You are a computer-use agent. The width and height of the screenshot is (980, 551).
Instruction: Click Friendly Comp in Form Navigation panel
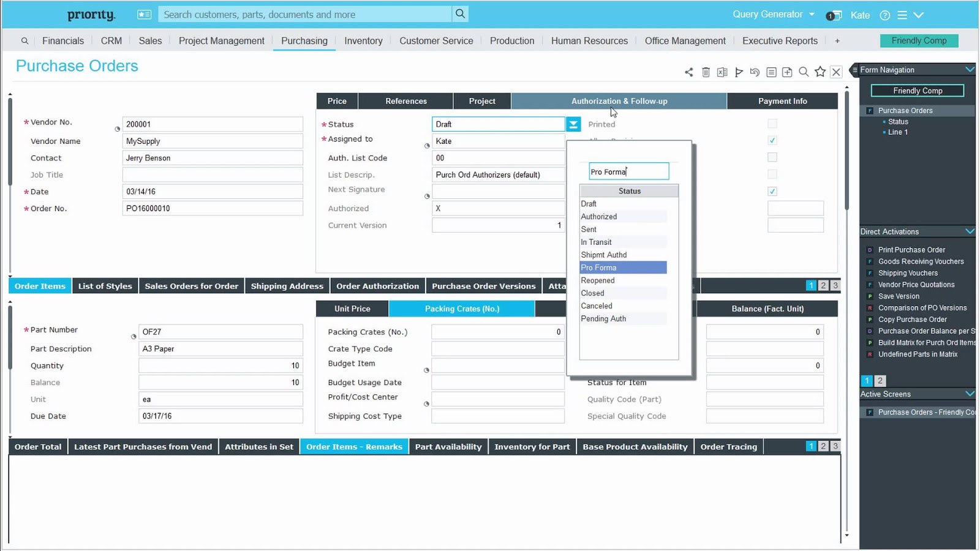pos(918,91)
